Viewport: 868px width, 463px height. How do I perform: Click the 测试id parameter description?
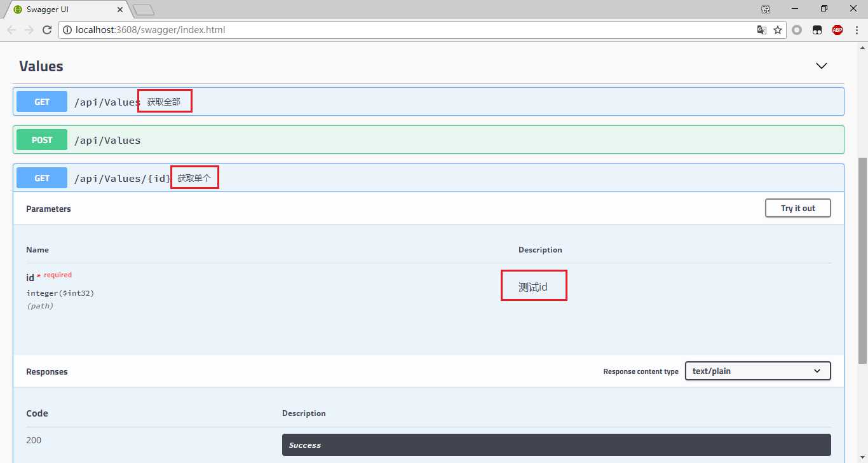(533, 287)
